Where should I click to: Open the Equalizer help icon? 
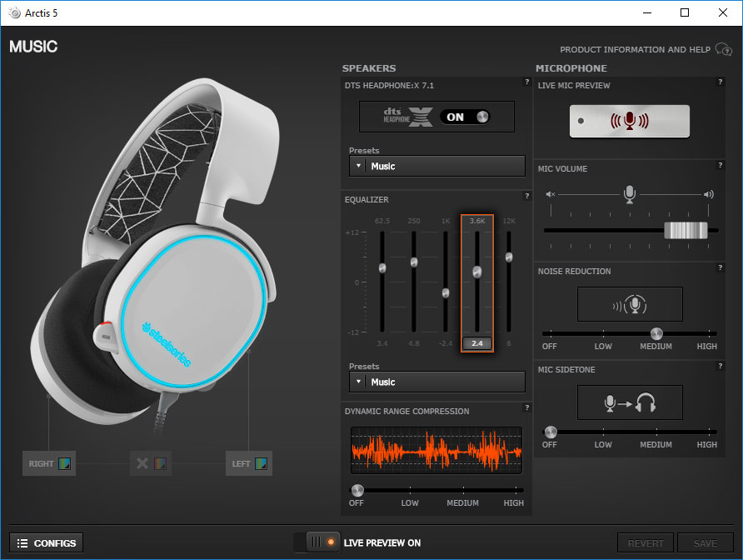coord(526,197)
